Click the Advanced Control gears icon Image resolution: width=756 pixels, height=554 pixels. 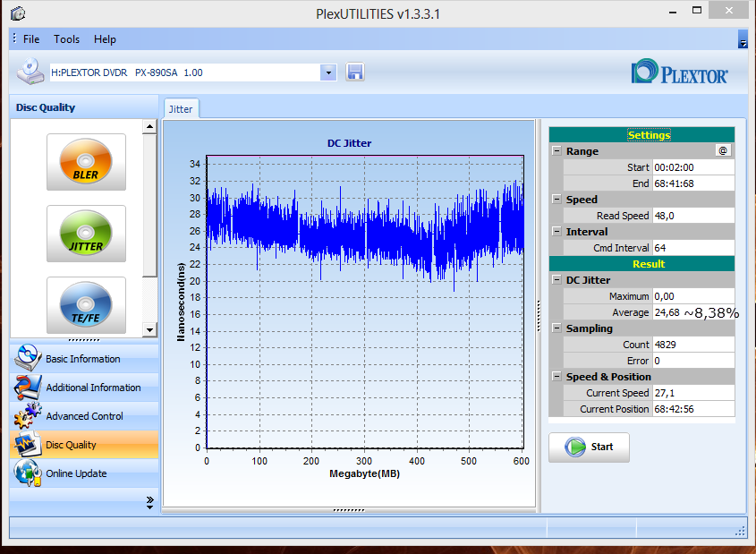tap(28, 415)
